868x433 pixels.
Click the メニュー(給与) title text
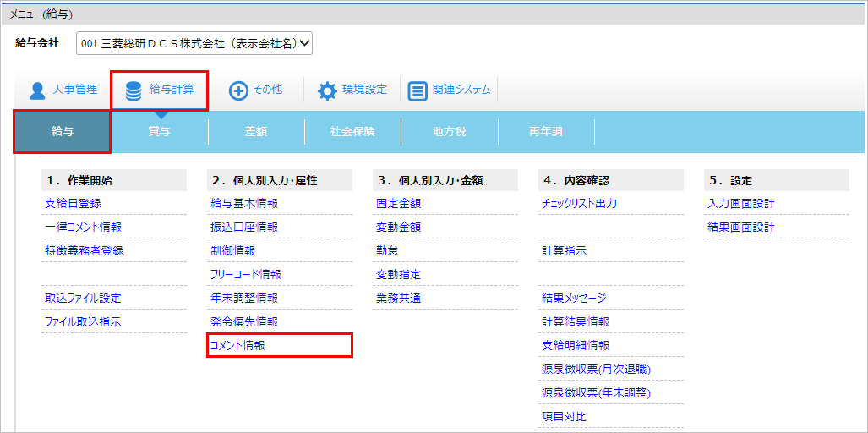point(41,14)
